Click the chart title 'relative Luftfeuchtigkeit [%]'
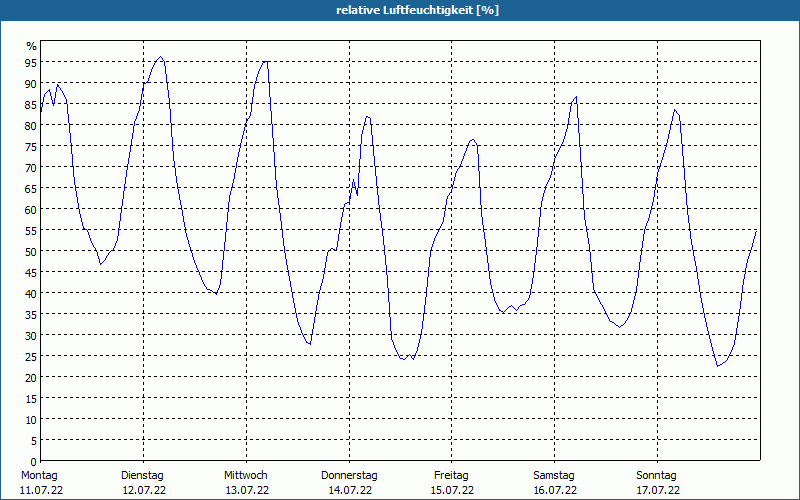 pyautogui.click(x=417, y=10)
